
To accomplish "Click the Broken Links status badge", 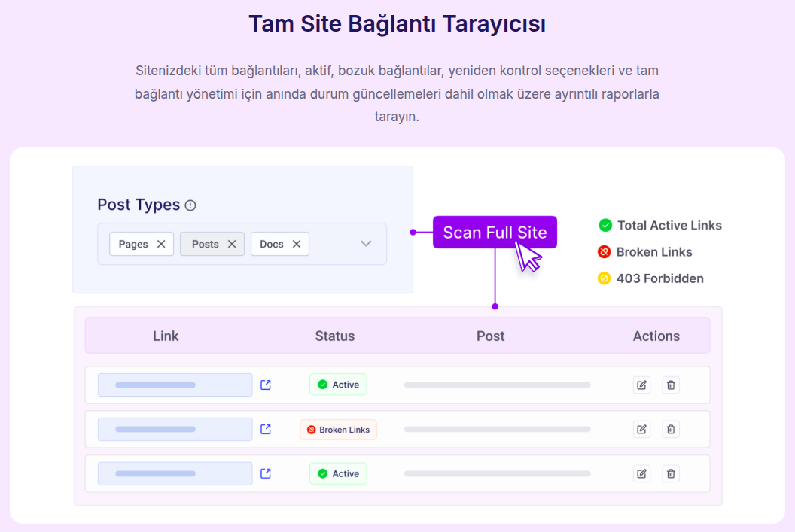I will [338, 429].
